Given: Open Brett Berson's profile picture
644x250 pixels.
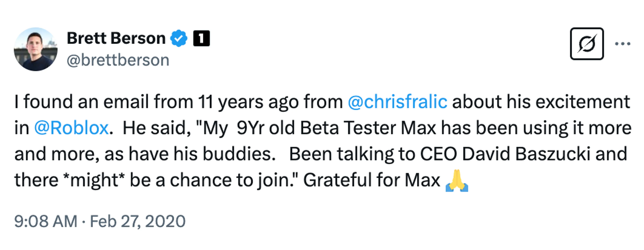Looking at the screenshot, I should [x=36, y=49].
